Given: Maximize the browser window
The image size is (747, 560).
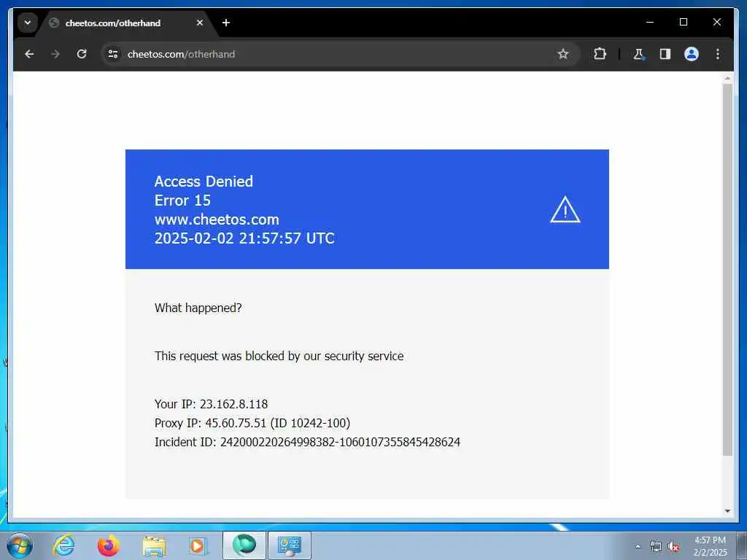Looking at the screenshot, I should tap(683, 22).
